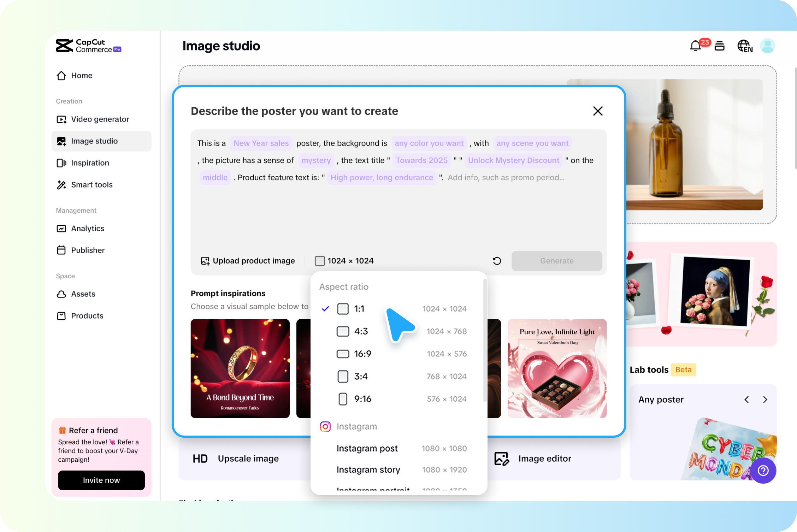Select the Video generator sidebar icon
Screen dimensions: 797x532
(x=61, y=119)
